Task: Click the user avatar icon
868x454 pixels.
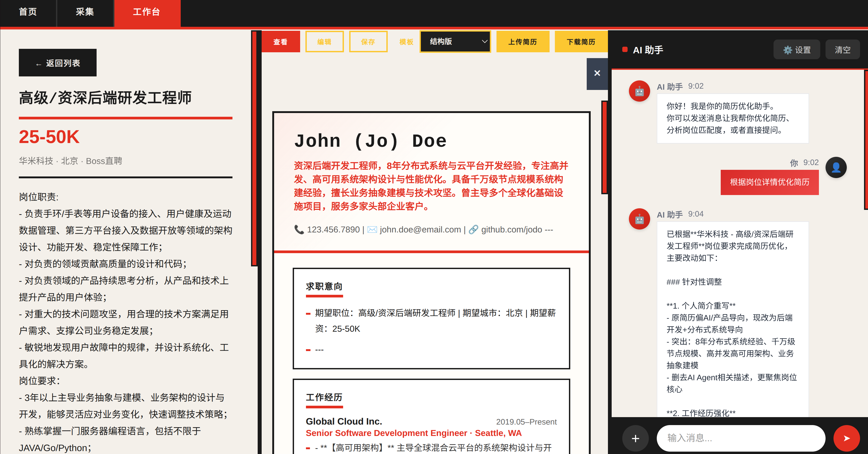Action: pyautogui.click(x=836, y=167)
